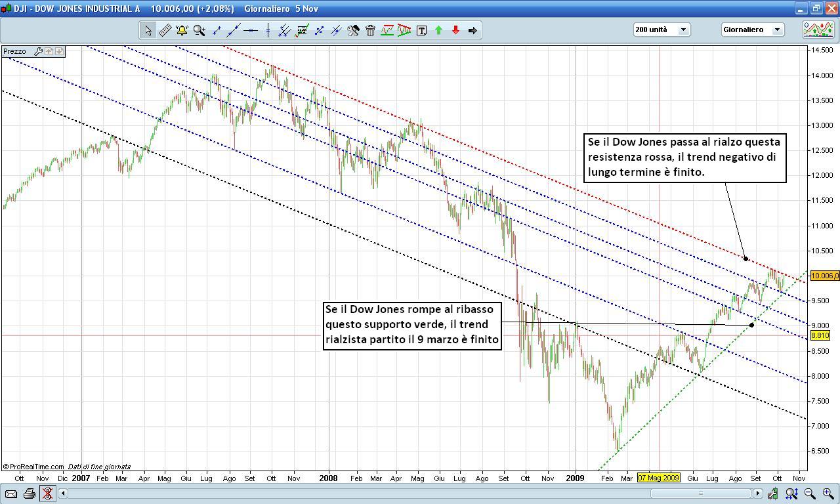Insert a green up arrow marker
This screenshot has width=840, height=504.
[438, 30]
